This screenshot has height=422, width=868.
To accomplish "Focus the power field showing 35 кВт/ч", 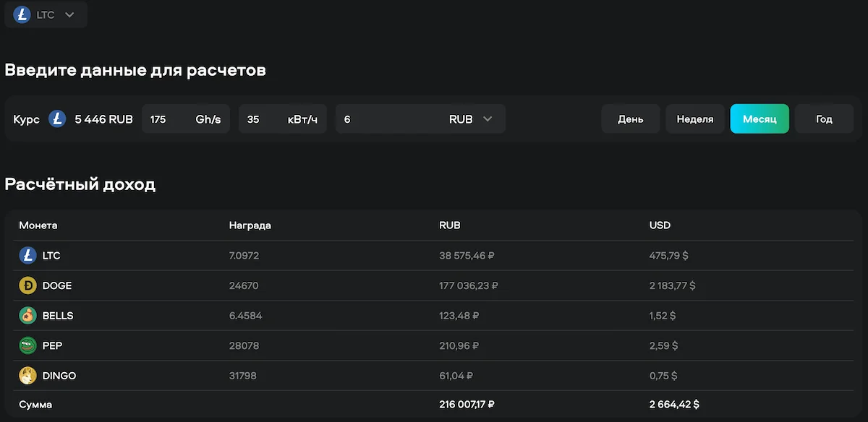I will [x=283, y=119].
